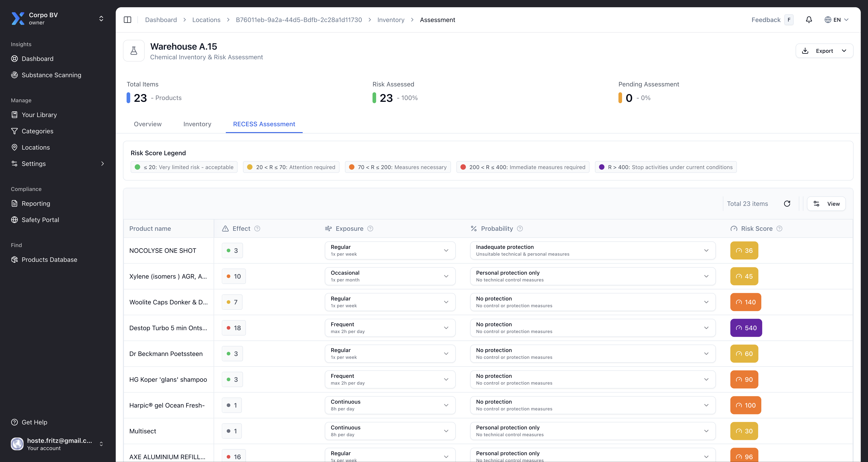Click the refresh table icon
868x462 pixels.
(787, 204)
